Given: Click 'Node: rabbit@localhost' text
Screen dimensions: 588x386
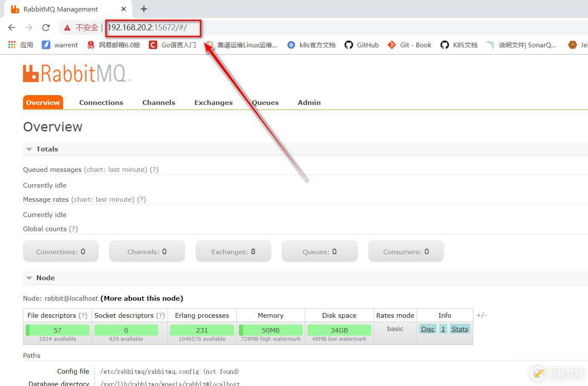Looking at the screenshot, I should coord(61,298).
